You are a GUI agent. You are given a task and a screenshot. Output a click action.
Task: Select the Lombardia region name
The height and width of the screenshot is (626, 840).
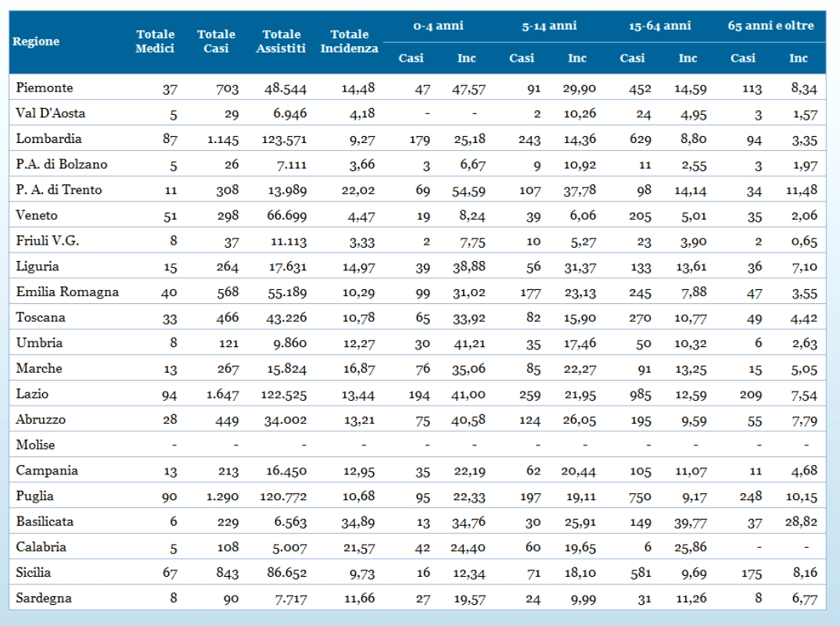point(48,138)
